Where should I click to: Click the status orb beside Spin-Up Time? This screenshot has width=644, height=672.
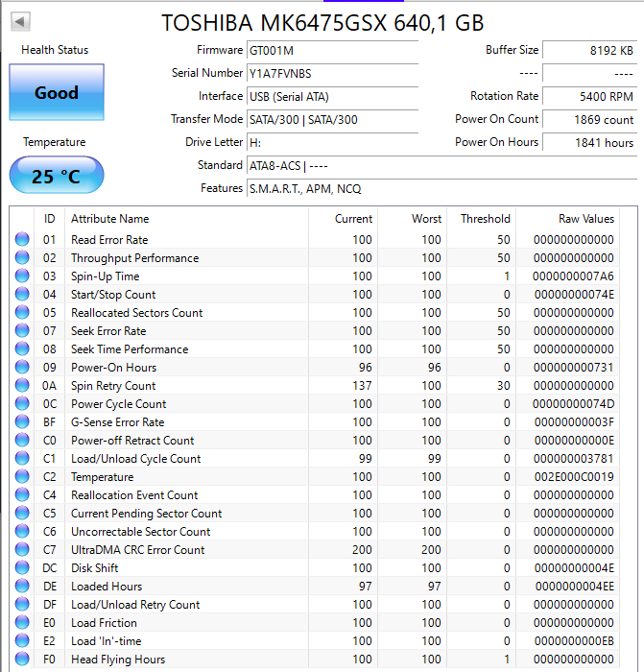click(22, 276)
